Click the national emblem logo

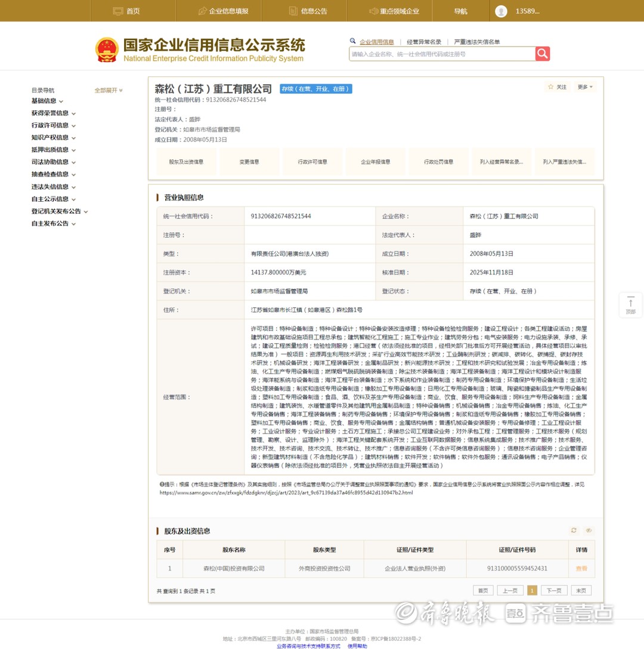(107, 50)
